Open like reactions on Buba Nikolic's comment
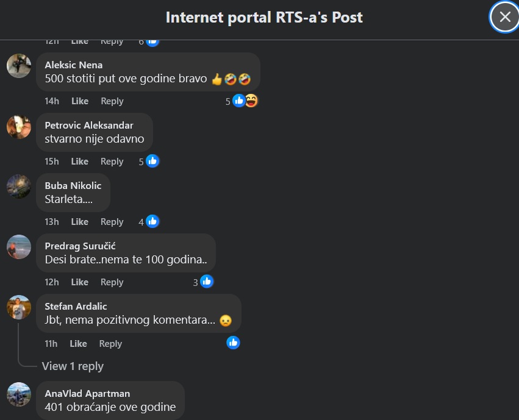The height and width of the screenshot is (420, 519). point(152,221)
